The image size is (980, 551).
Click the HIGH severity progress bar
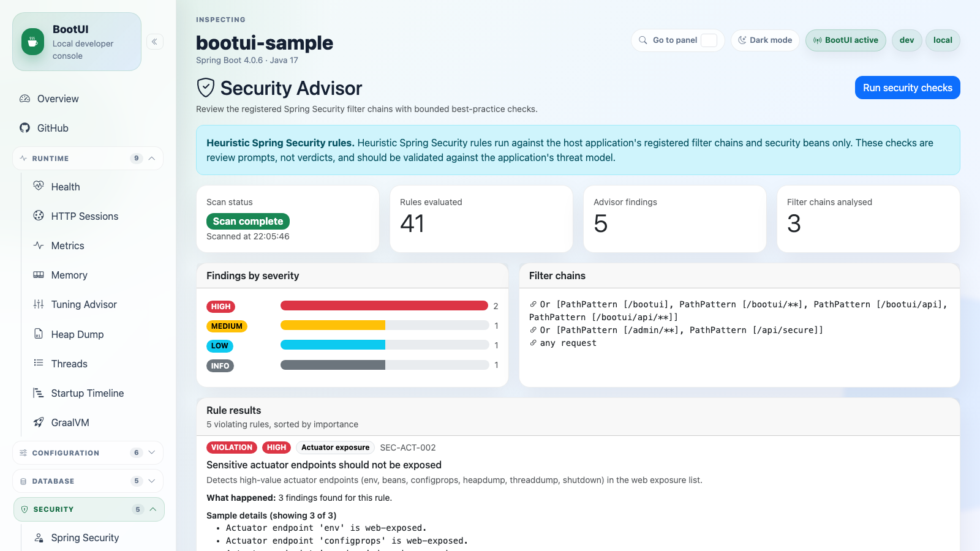click(x=384, y=305)
